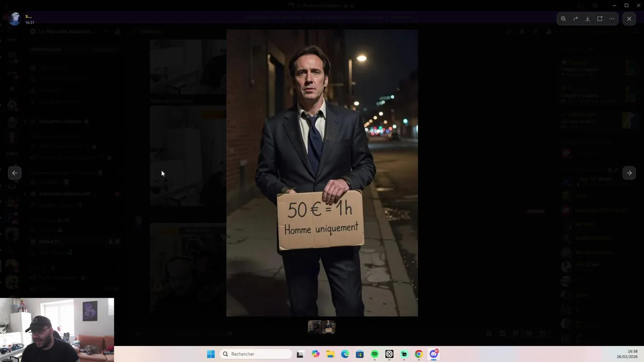The width and height of the screenshot is (644, 362).
Task: Open the green Streamlabs taskbar icon
Action: click(x=404, y=354)
